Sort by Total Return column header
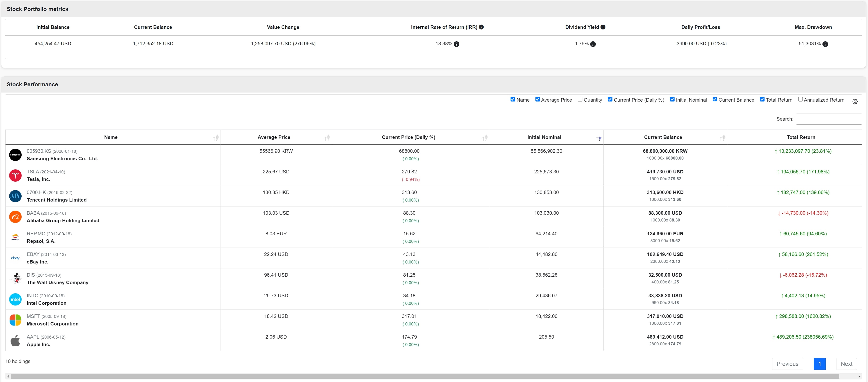This screenshot has width=868, height=382. tap(794, 137)
